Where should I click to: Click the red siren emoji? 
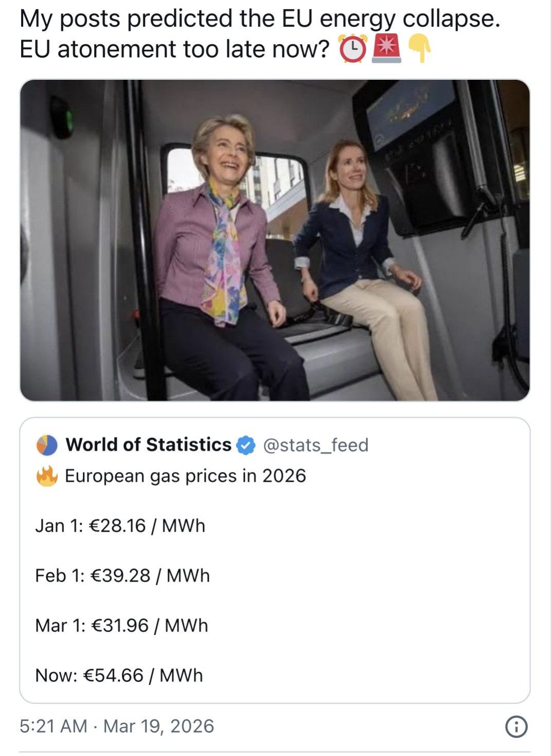tap(386, 49)
